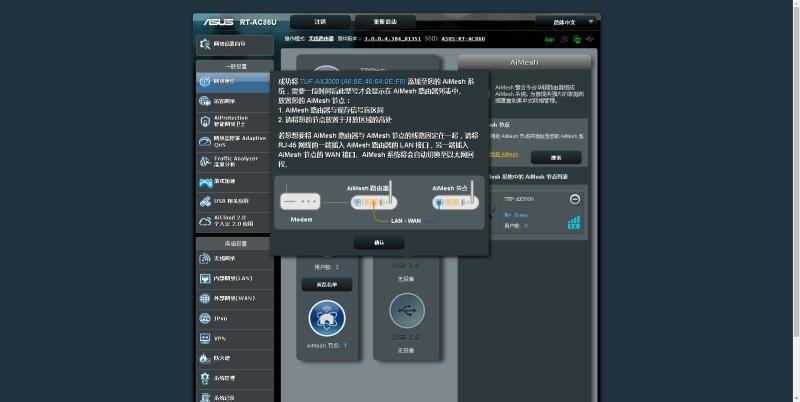
Task: Open Adaptive QoS 网络监控家
Action: [x=235, y=141]
